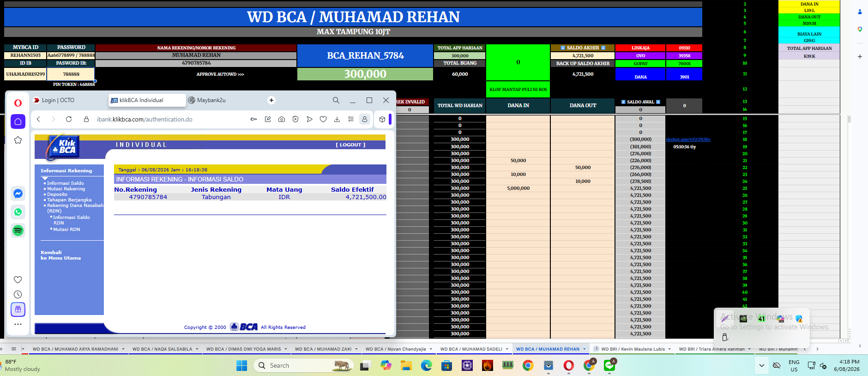Open dropdown arrow on NAQA SALSABILA sheet tab
Image resolution: width=868 pixels, height=376 pixels.
point(197,349)
